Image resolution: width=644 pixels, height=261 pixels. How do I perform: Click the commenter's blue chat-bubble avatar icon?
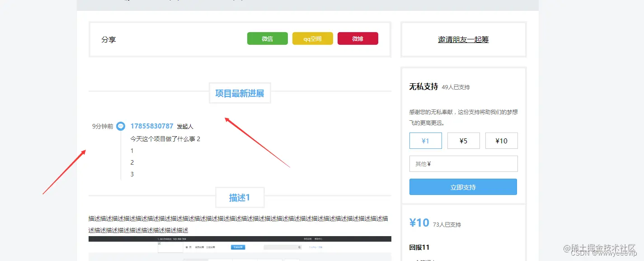click(121, 126)
